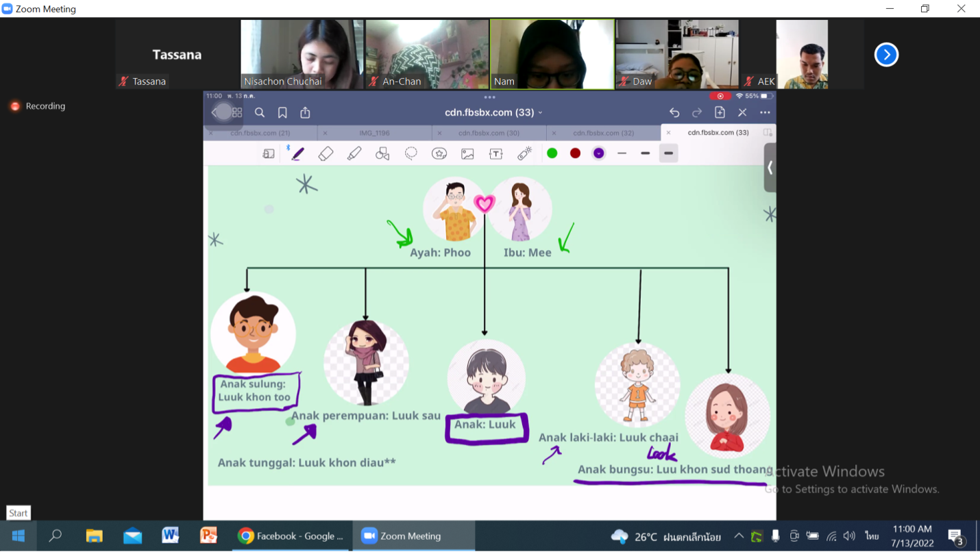
Task: Select the thickest pen stroke width
Action: 668,153
